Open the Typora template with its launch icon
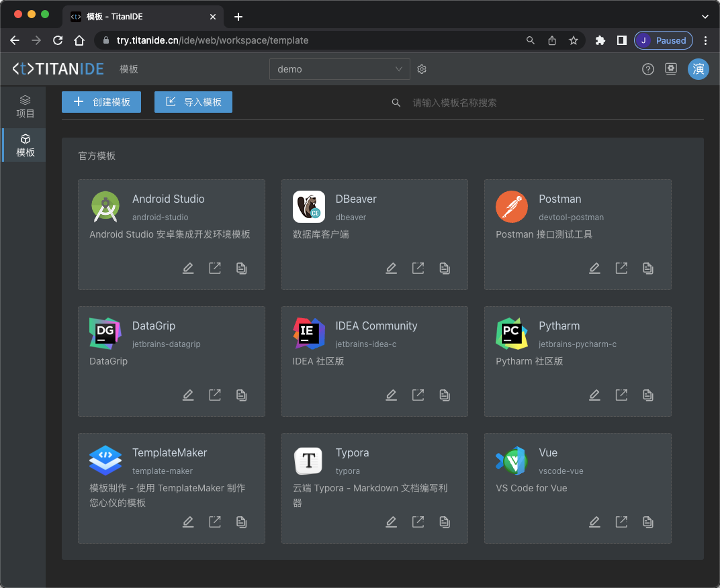 click(x=418, y=522)
